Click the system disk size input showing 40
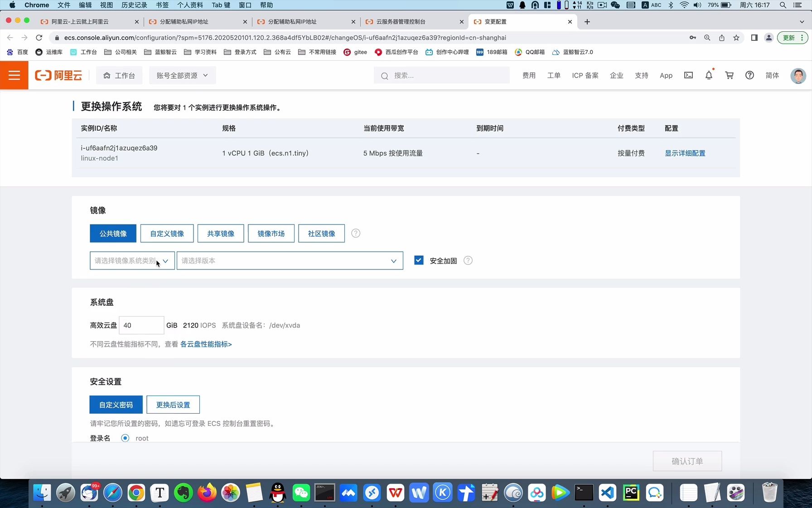 pyautogui.click(x=141, y=325)
